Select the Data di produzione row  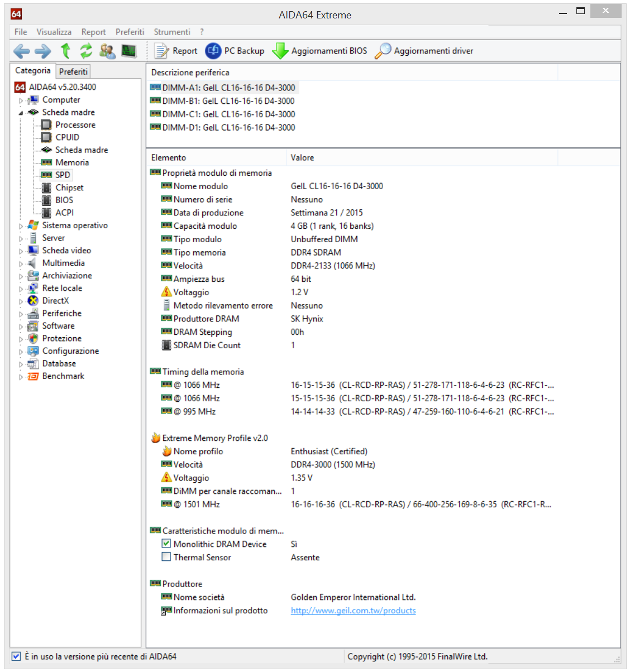[383, 213]
